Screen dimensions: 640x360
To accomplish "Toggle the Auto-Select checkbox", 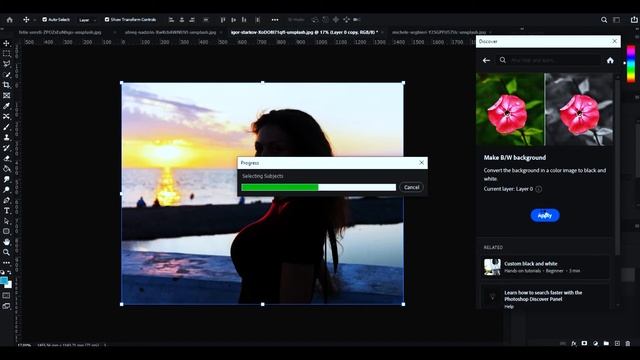I will coord(44,20).
